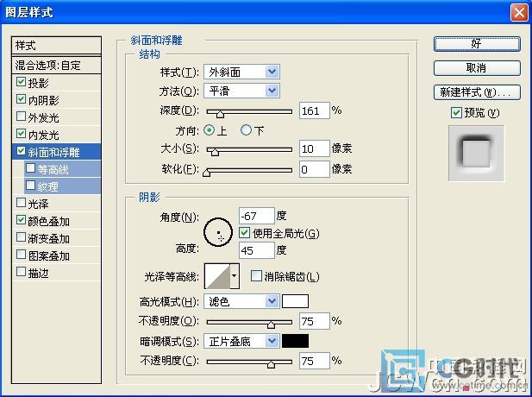Enable the 图案叠加 pattern overlay checkbox

click(x=21, y=255)
